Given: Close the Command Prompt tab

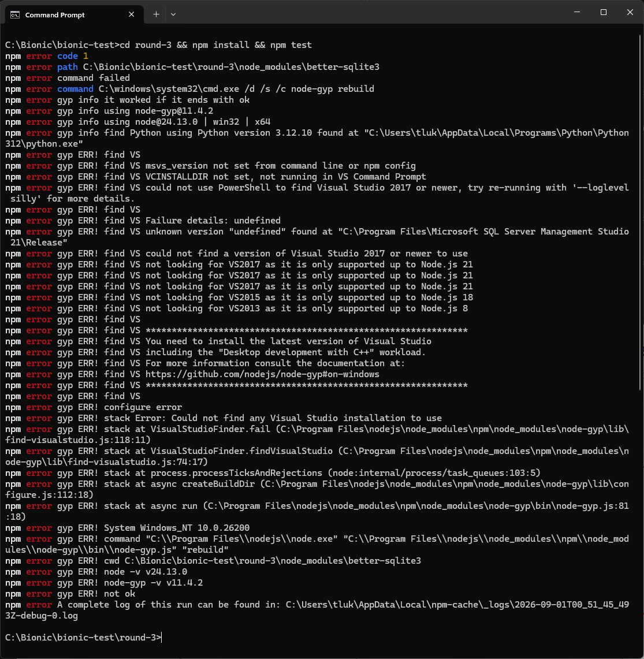Looking at the screenshot, I should coord(131,14).
